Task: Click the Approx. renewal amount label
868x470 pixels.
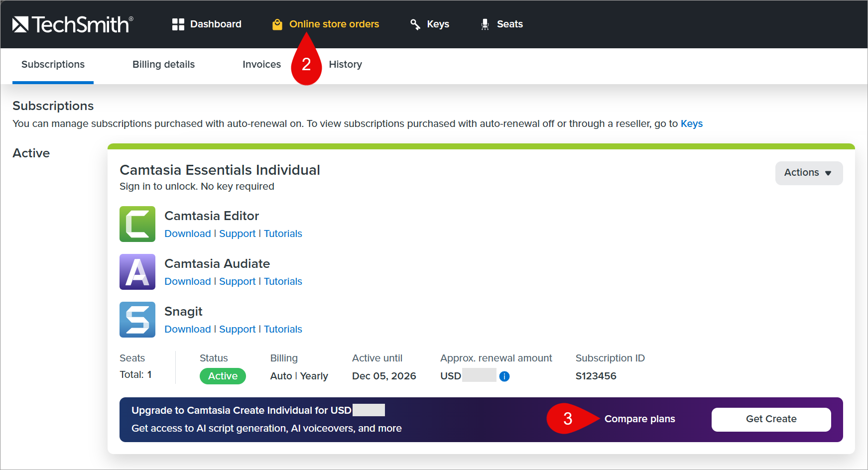Action: coord(496,358)
